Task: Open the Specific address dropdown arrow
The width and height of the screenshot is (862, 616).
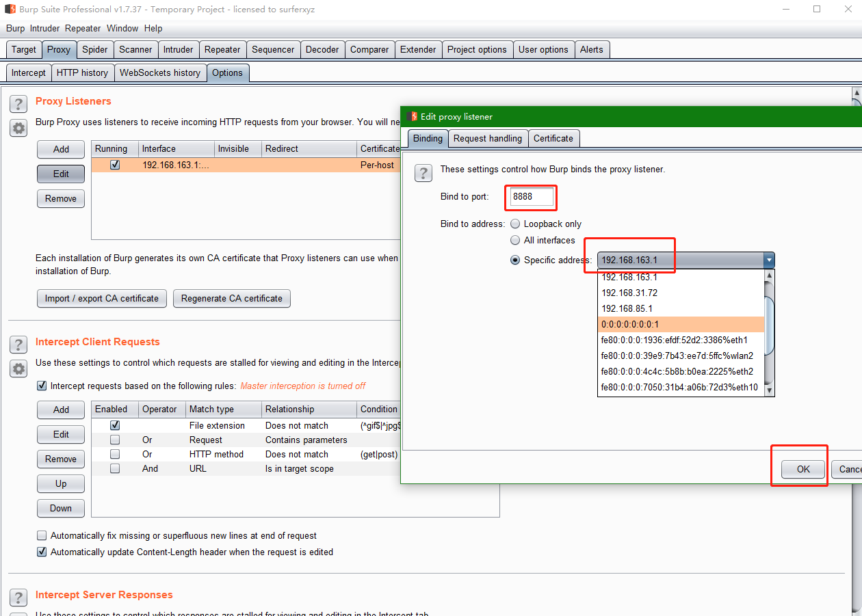Action: click(x=769, y=260)
